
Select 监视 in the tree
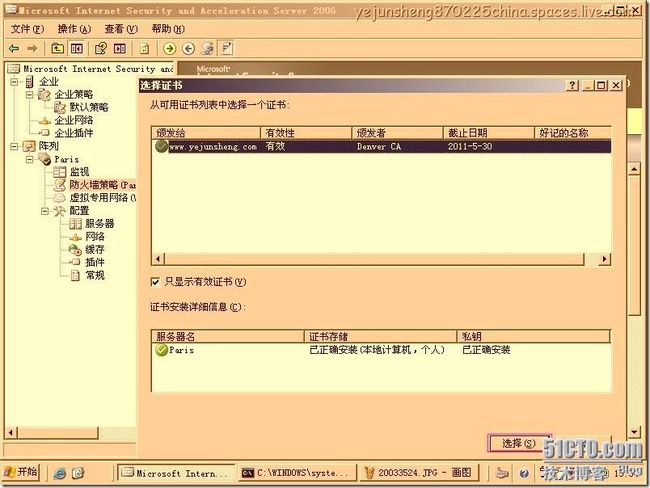[x=79, y=172]
